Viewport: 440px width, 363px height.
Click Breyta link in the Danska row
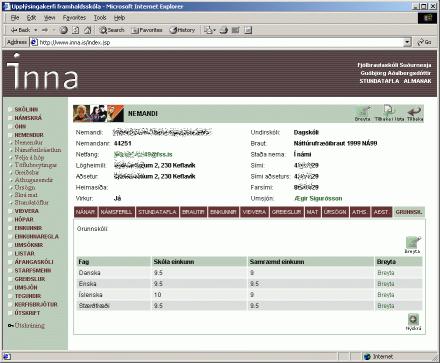(386, 273)
